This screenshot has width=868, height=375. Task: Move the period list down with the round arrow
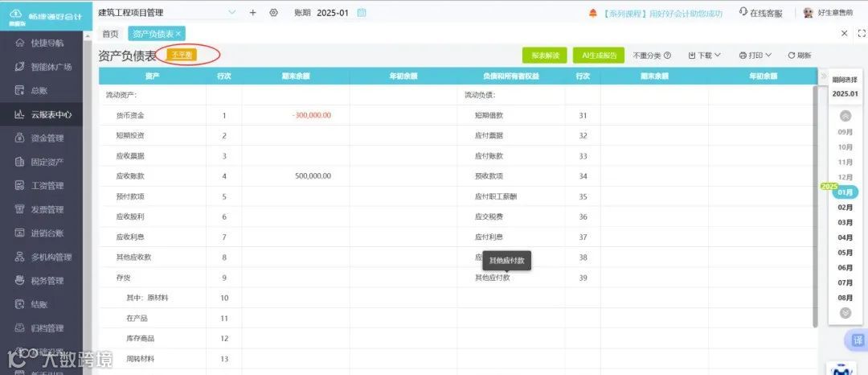(845, 312)
